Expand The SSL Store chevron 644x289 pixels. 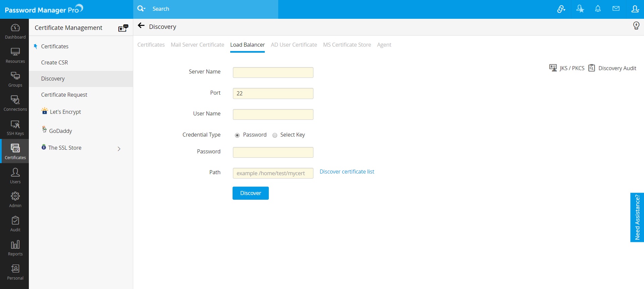119,149
